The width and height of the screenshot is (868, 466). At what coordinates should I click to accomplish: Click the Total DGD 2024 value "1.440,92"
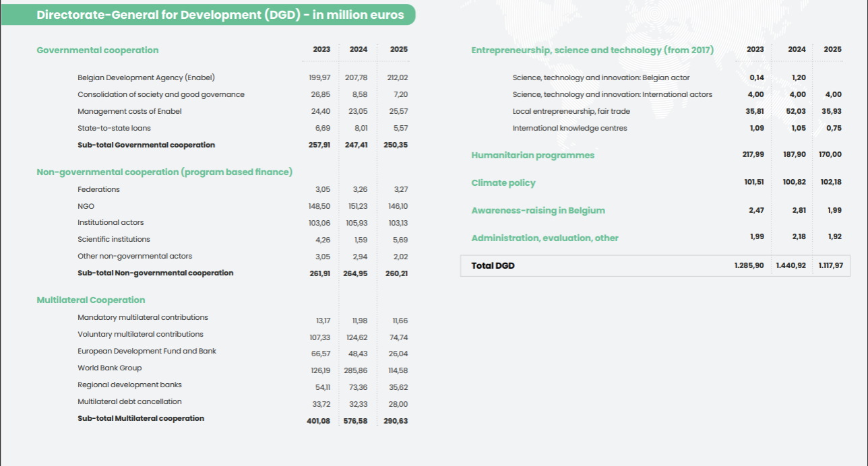coord(791,265)
